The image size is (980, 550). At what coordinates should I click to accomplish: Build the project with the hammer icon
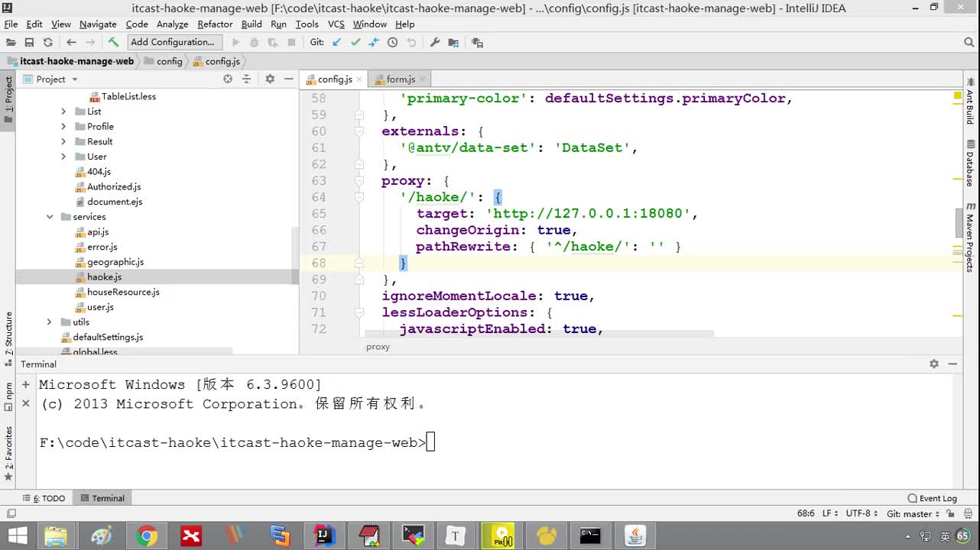[x=113, y=43]
